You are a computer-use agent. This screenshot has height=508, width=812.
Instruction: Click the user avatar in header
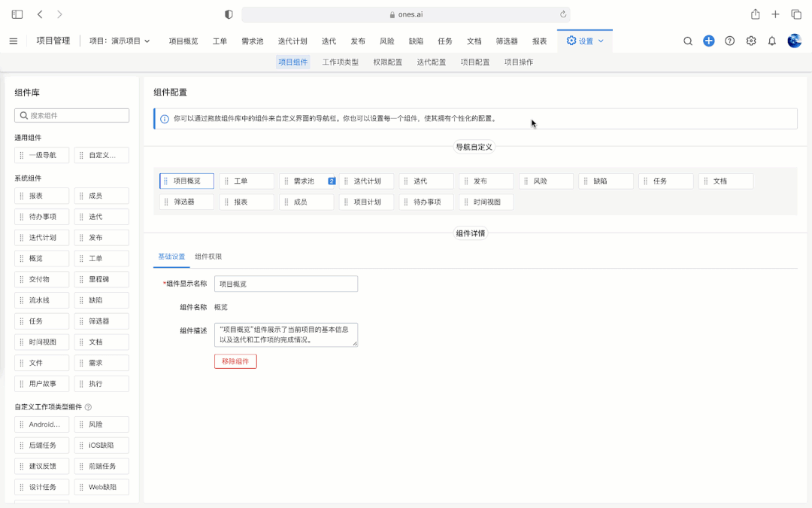794,41
